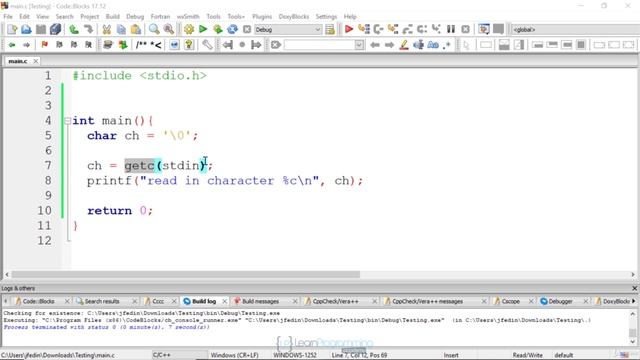Screen dimensions: 640x360
Task: Open the Edit menu
Action: pyautogui.click(x=24, y=17)
